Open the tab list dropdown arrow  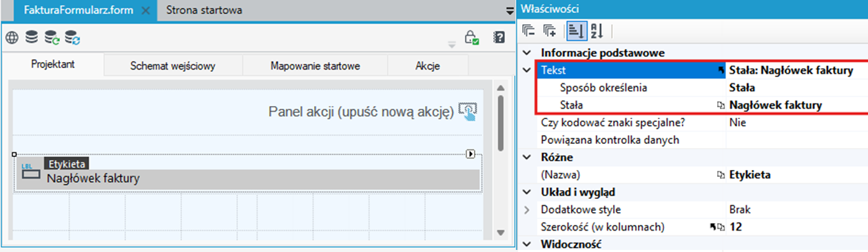(510, 10)
